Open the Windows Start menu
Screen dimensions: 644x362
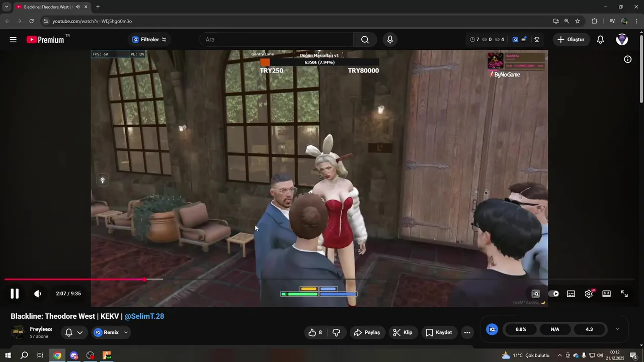pyautogui.click(x=8, y=355)
